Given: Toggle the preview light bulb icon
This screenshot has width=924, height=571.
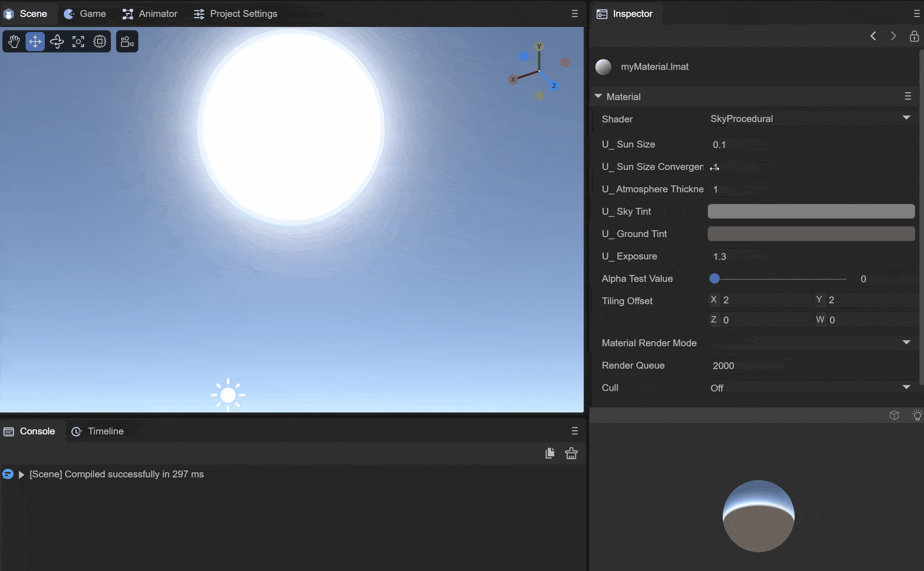Looking at the screenshot, I should coord(917,415).
